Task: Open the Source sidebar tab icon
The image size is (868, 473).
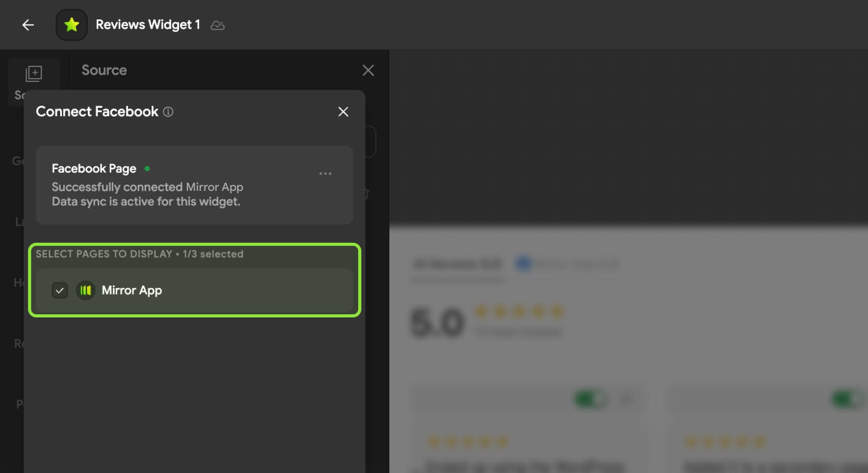Action: [34, 74]
